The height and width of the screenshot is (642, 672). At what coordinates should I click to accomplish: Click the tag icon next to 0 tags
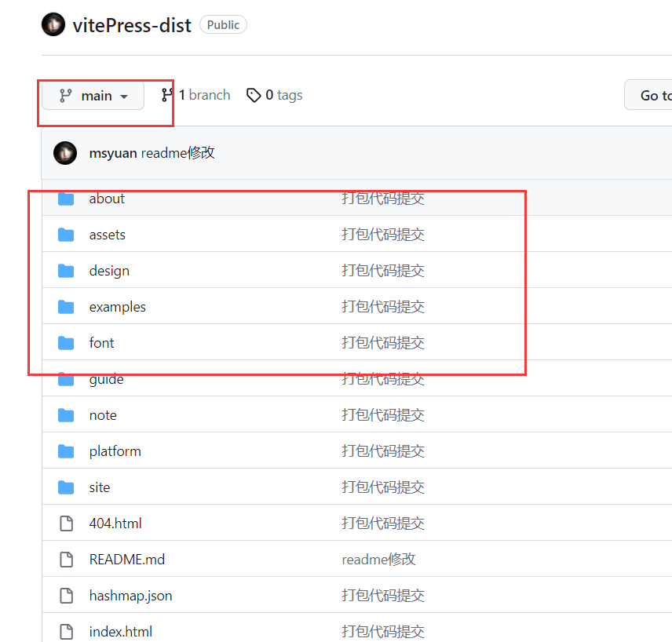[x=254, y=95]
